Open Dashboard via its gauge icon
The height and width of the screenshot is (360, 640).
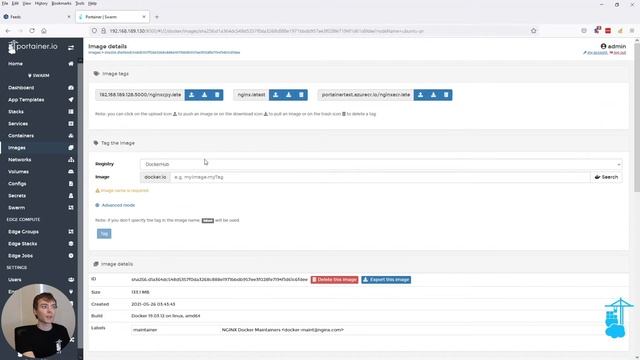71,88
